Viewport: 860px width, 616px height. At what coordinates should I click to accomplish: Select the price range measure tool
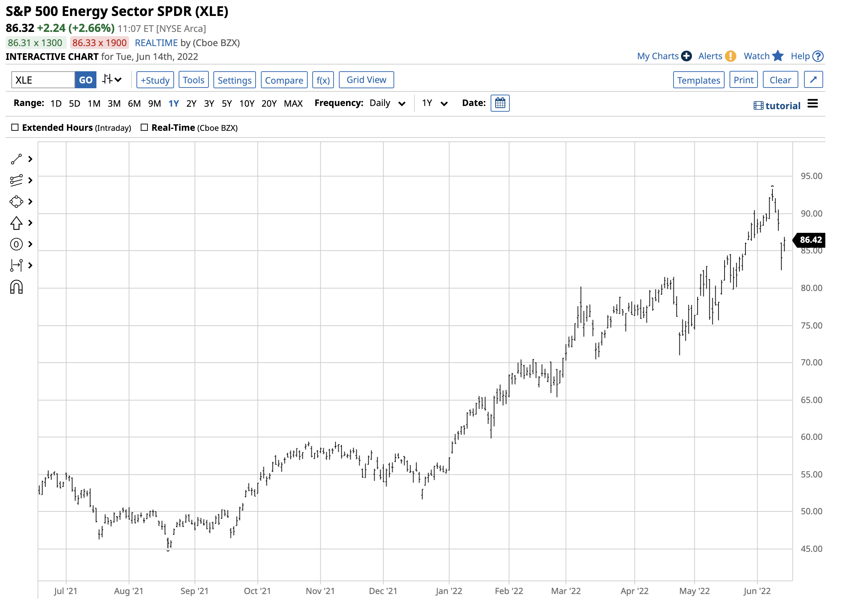tap(16, 266)
